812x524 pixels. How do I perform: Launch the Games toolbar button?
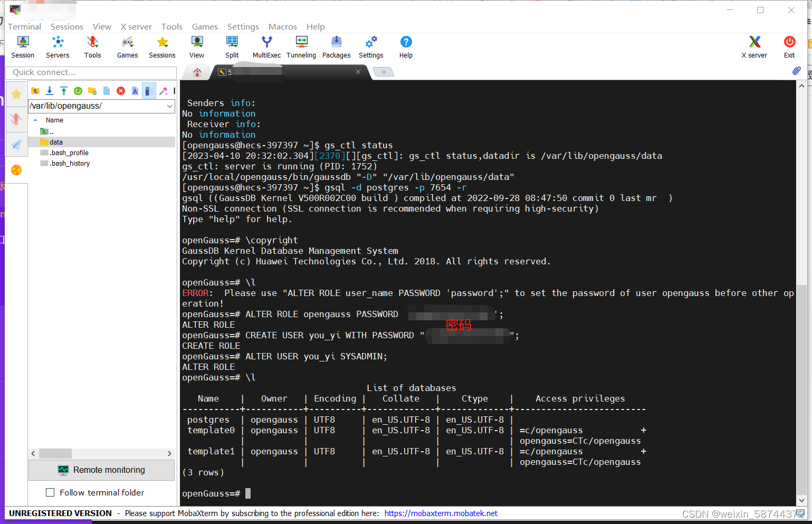(127, 47)
